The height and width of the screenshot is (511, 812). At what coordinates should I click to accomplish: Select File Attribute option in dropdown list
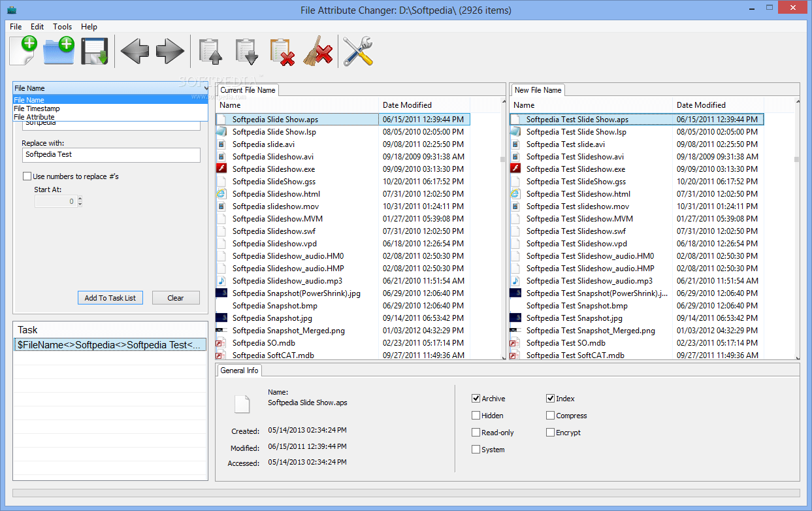(x=110, y=117)
